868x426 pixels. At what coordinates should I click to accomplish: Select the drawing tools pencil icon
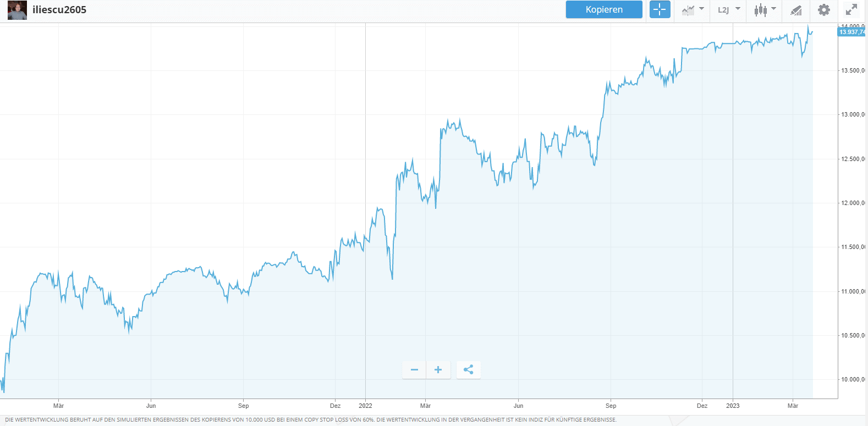(x=795, y=10)
